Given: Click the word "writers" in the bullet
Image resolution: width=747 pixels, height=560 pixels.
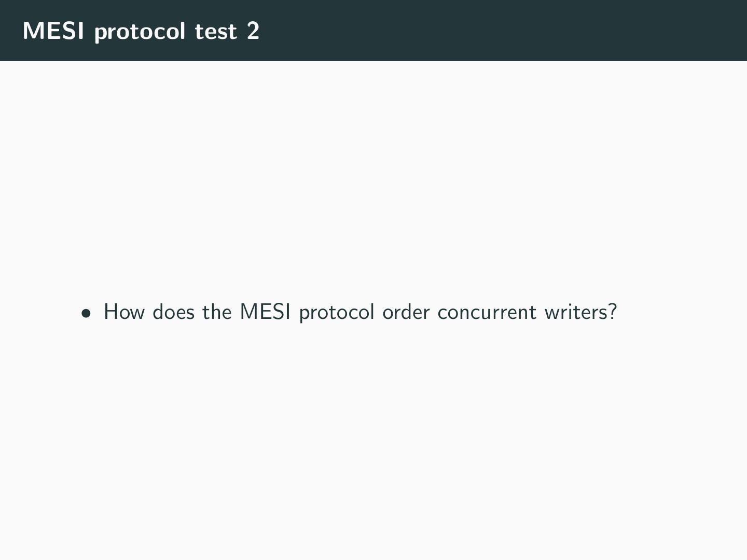Looking at the screenshot, I should [x=575, y=312].
